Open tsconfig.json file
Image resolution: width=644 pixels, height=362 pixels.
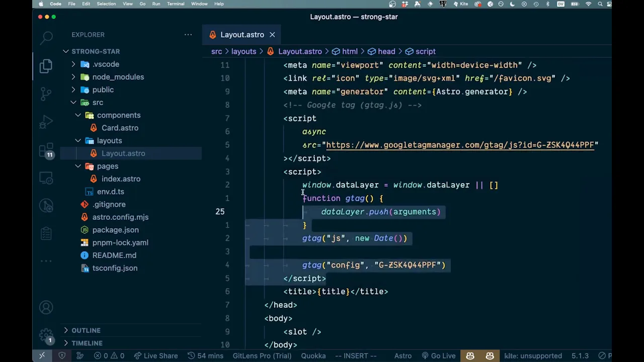[x=115, y=268]
